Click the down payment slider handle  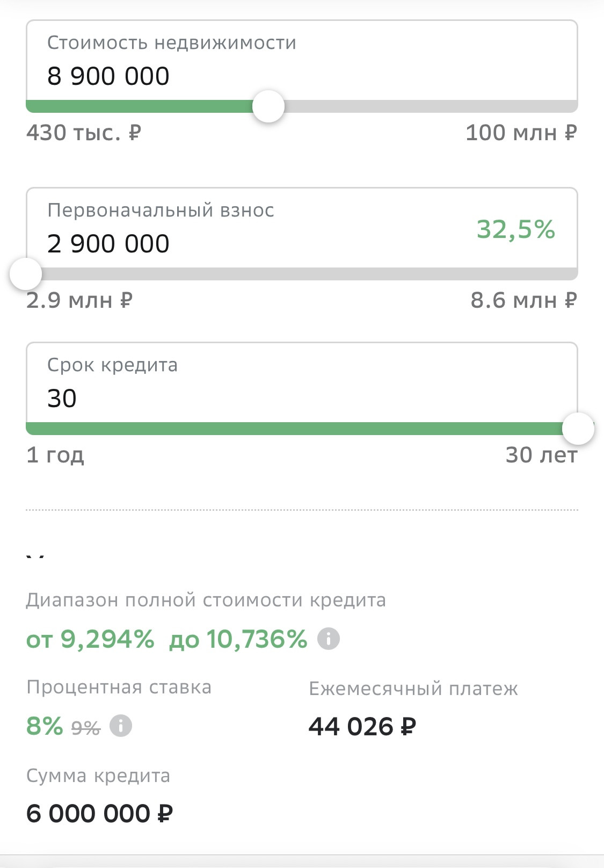pyautogui.click(x=26, y=274)
